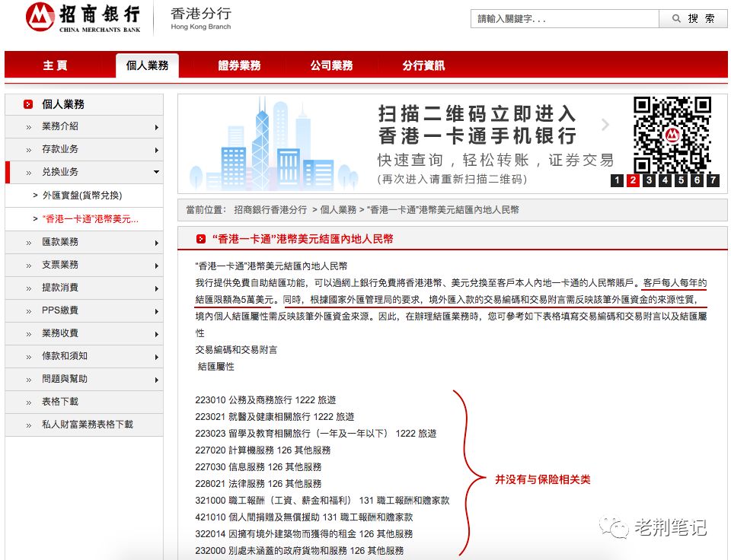This screenshot has width=731, height=560.
Task: Open the 證券業務 navigation tab
Action: (x=239, y=65)
